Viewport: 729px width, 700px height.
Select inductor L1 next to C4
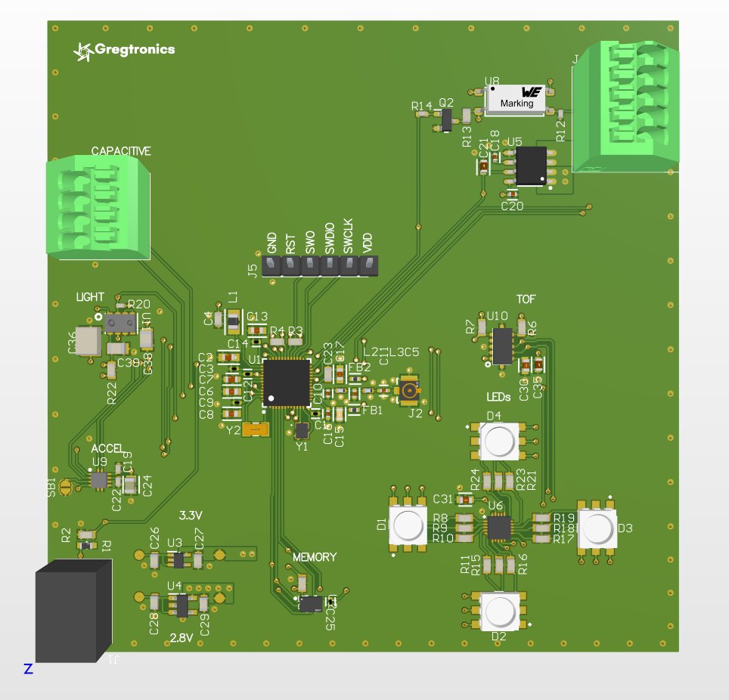click(x=233, y=321)
